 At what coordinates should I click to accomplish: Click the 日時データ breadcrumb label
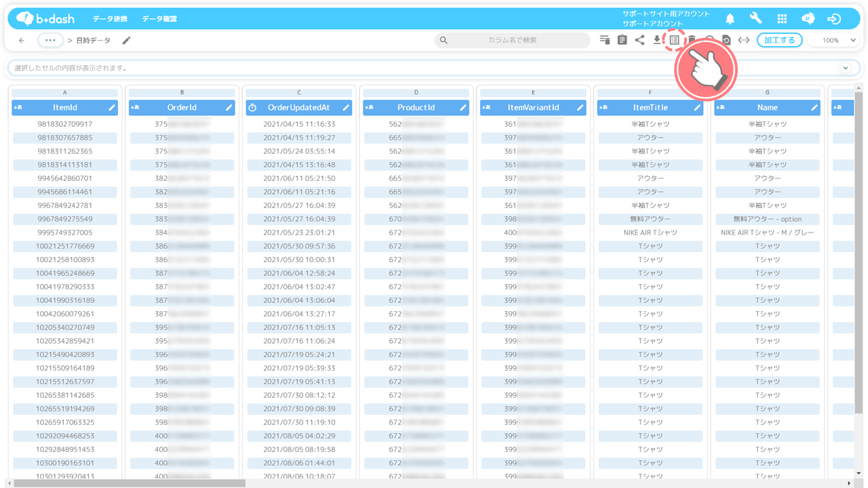(x=93, y=41)
